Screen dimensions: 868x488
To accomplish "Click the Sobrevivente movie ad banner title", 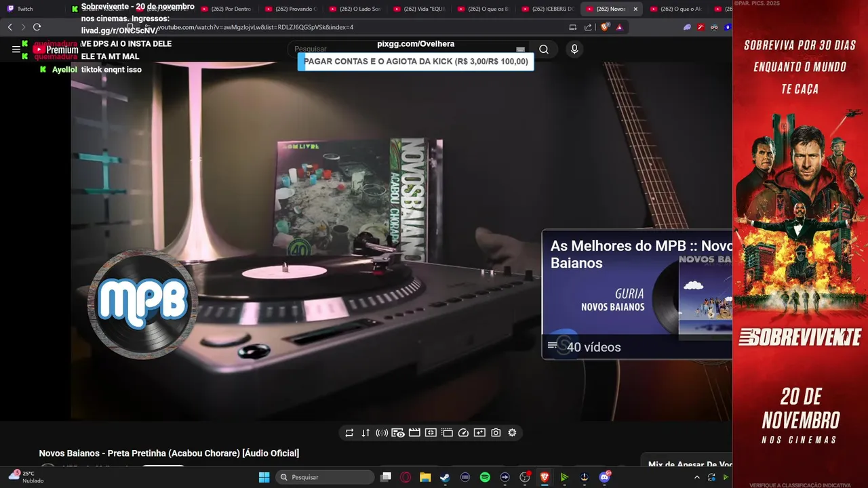I will pos(800,337).
